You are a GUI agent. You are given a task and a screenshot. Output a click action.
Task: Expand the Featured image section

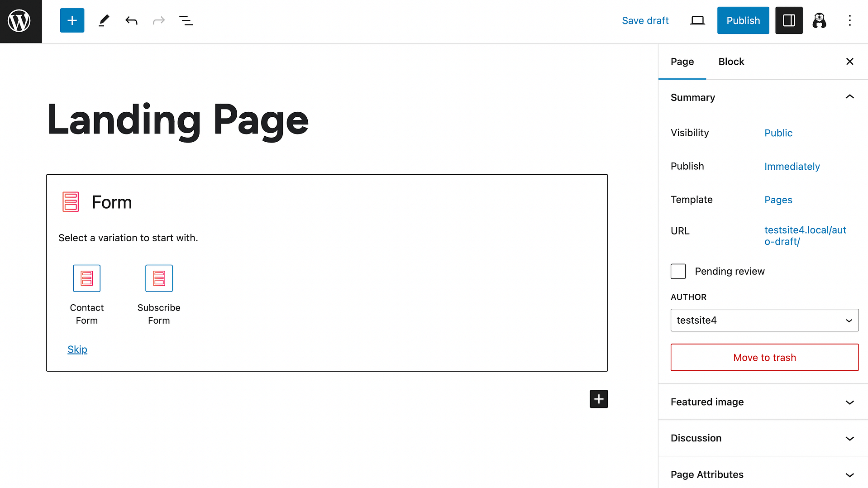tap(849, 402)
